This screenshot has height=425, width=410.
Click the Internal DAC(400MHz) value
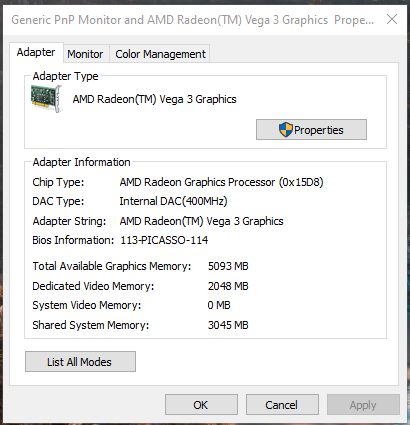coord(173,201)
